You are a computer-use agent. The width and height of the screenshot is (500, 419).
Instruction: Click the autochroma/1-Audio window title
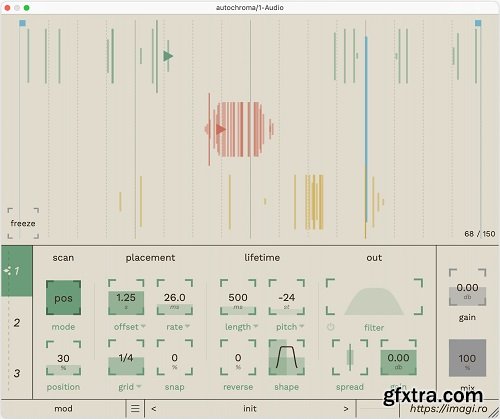point(250,7)
